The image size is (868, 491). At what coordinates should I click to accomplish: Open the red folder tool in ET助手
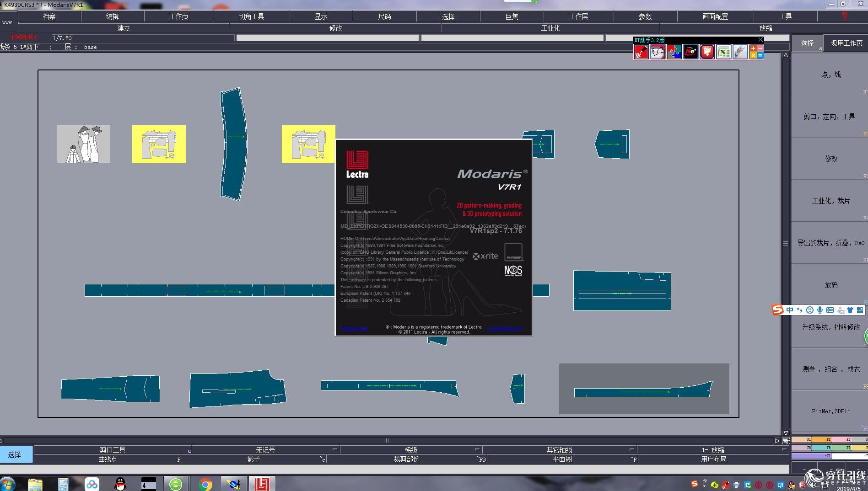[x=707, y=52]
